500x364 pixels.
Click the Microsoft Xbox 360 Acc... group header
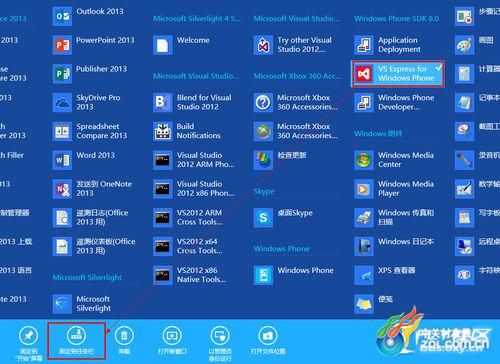point(297,76)
